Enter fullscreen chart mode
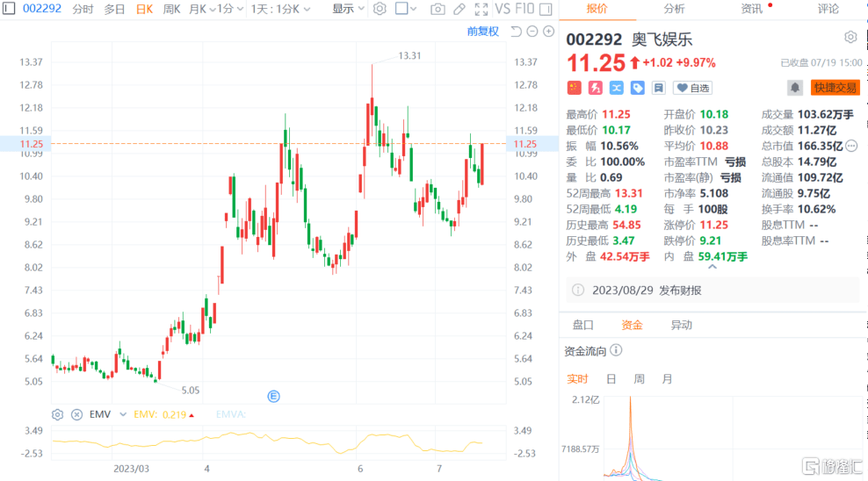 481,9
